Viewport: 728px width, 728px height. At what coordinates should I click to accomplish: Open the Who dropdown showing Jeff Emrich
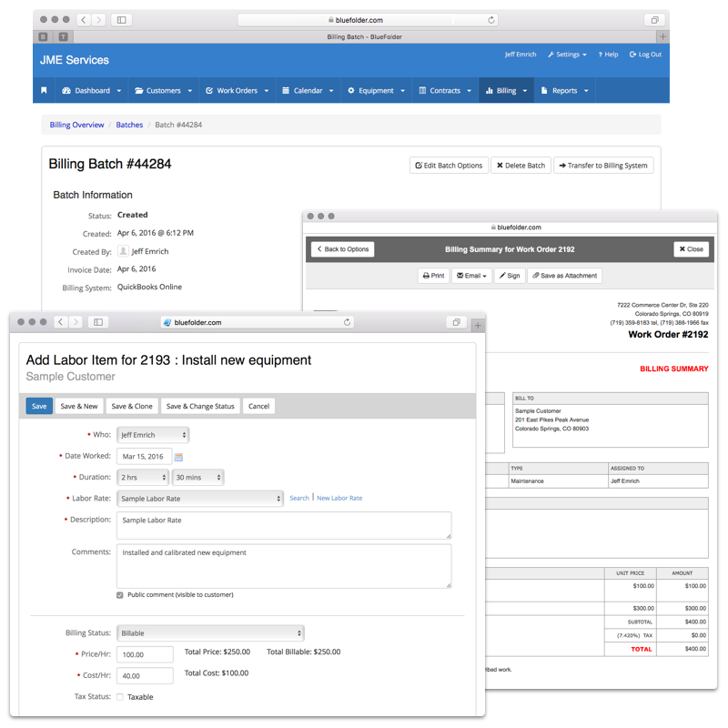pos(153,435)
